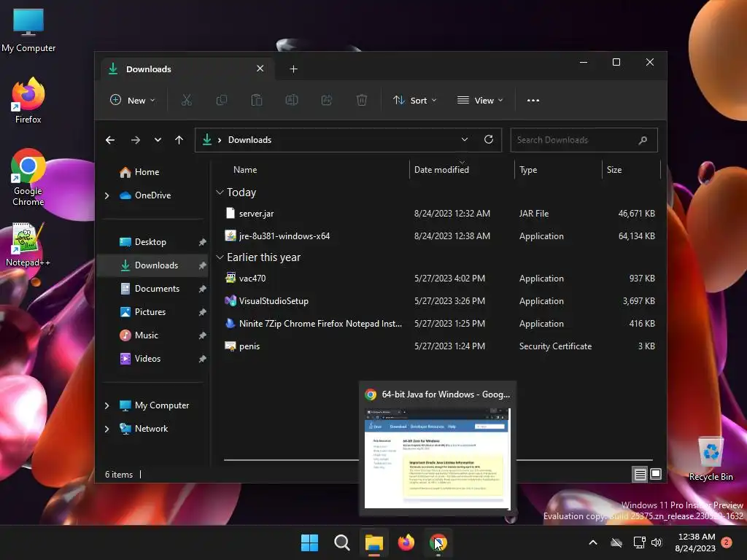Switch to large thumbnails view icon
747x560 pixels.
coord(656,474)
